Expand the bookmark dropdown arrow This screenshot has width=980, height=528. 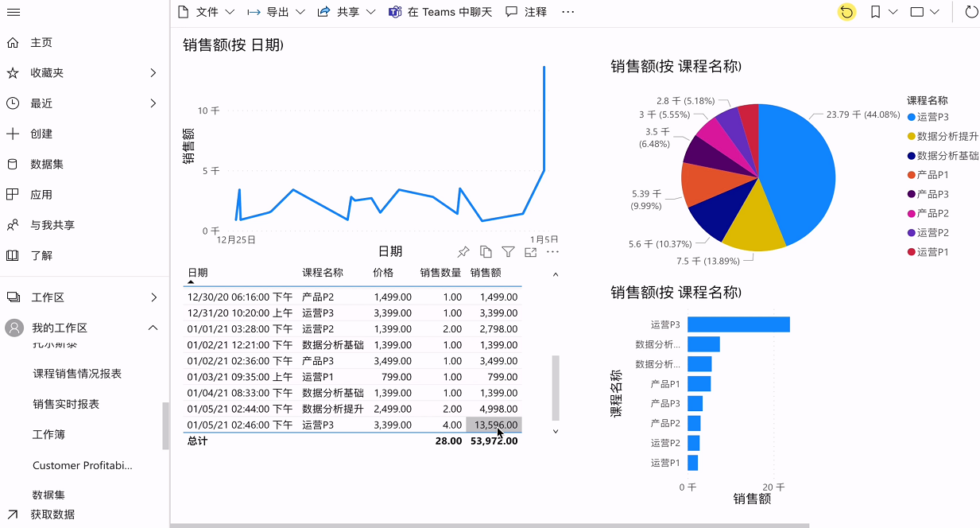point(893,12)
